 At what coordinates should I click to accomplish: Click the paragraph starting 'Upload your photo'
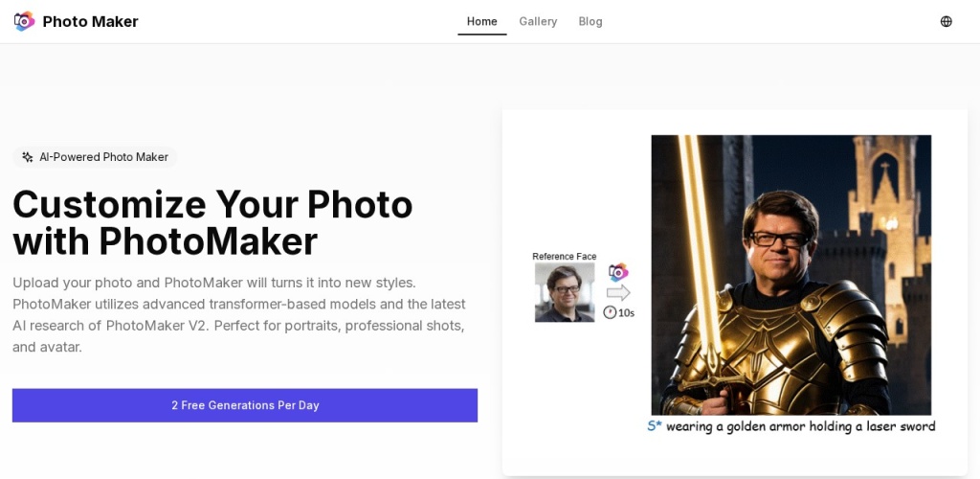pos(239,314)
